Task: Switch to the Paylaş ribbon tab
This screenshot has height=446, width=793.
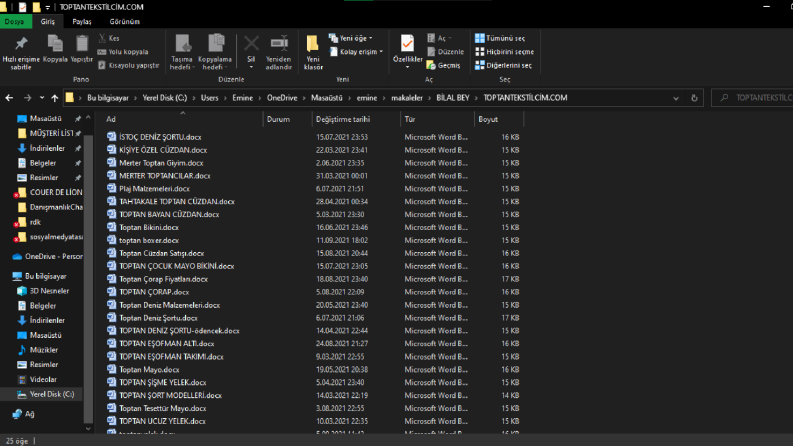Action: coord(81,22)
